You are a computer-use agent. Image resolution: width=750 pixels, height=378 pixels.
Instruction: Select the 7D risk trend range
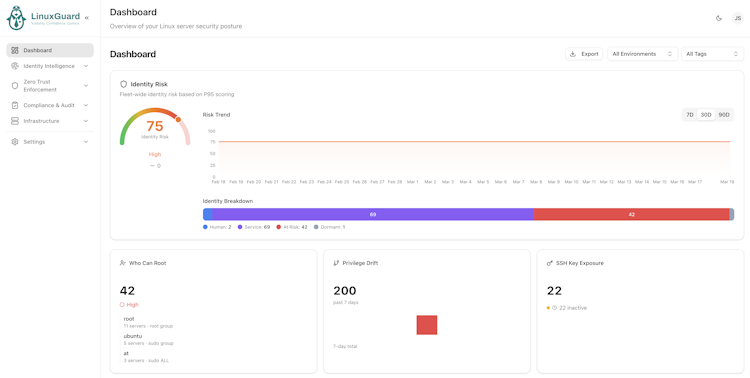690,115
